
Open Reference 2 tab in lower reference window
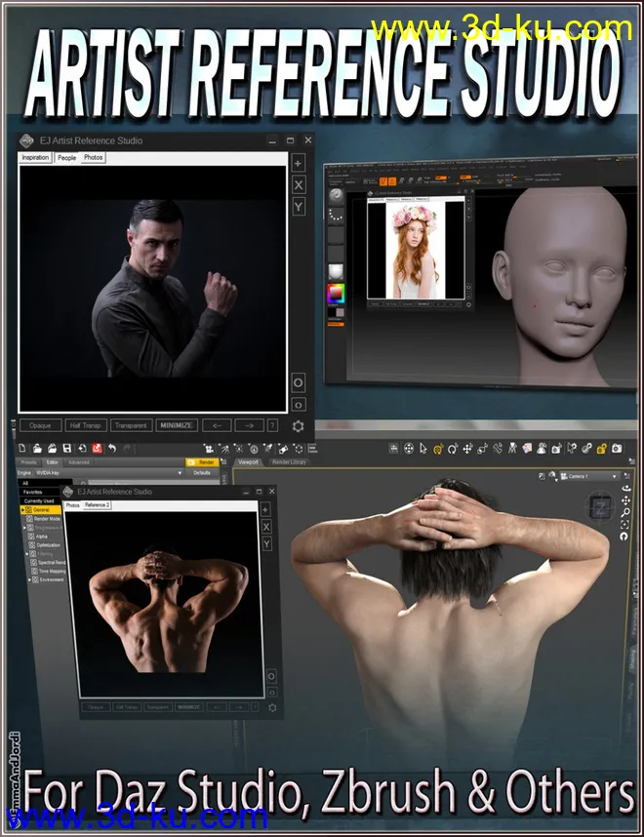pos(97,505)
